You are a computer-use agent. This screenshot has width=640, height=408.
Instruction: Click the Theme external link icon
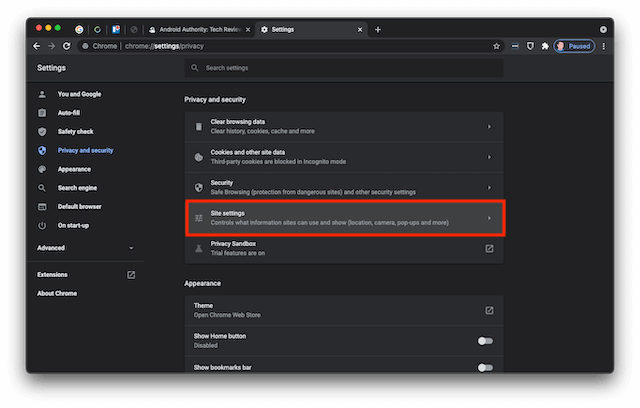click(489, 310)
